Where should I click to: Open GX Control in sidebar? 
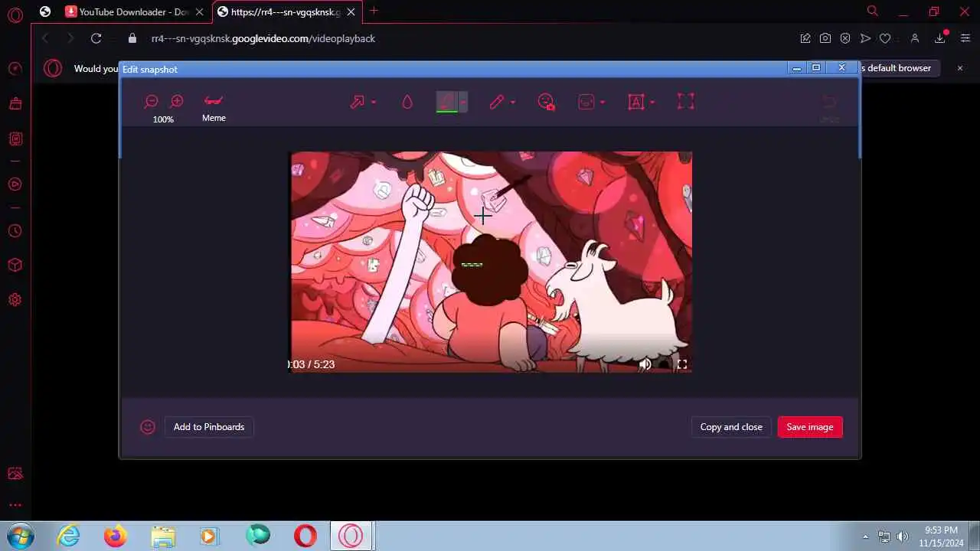pyautogui.click(x=15, y=69)
